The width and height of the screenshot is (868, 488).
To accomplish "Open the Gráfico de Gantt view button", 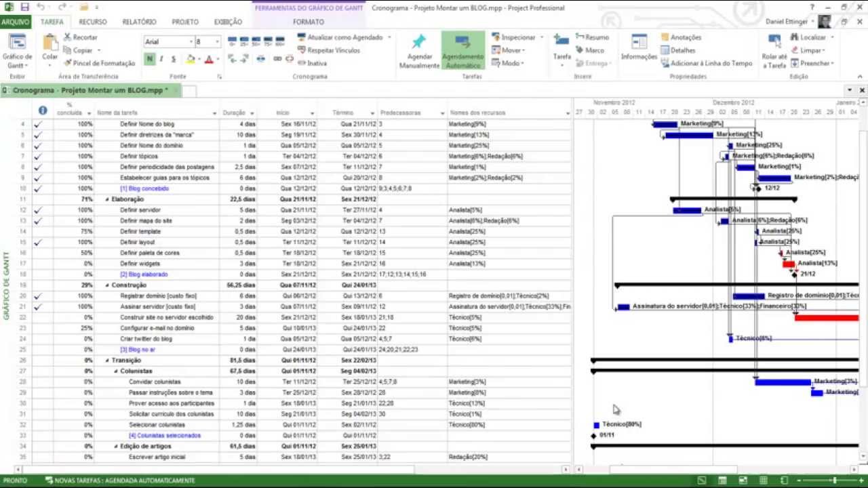I will coord(18,51).
